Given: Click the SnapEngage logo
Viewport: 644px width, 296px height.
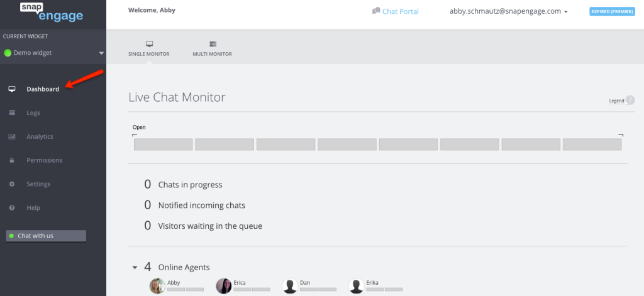Looking at the screenshot, I should click(52, 11).
